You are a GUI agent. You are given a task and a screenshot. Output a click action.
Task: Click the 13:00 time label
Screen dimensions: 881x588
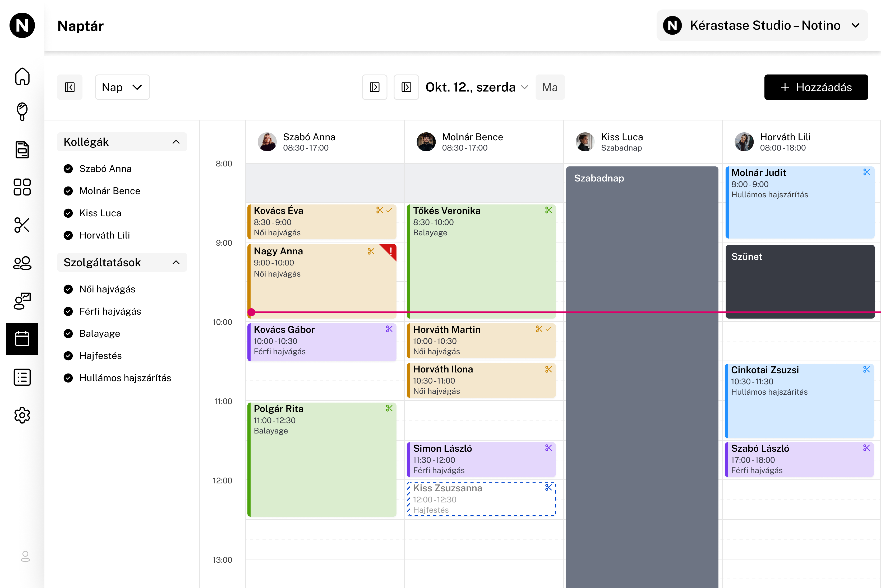(222, 559)
